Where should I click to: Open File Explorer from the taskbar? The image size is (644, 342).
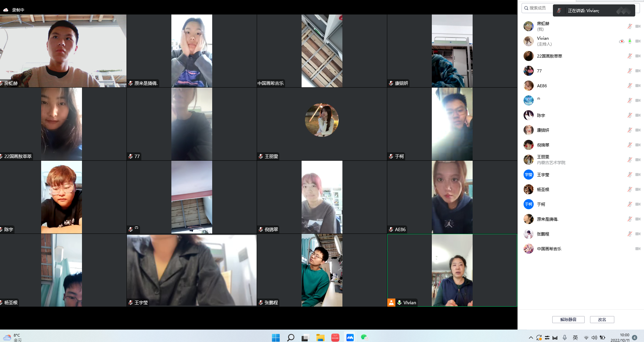[320, 337]
